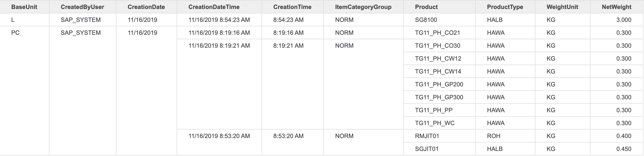
Task: Select the ItemCategoryGroup column header
Action: coord(363,7)
